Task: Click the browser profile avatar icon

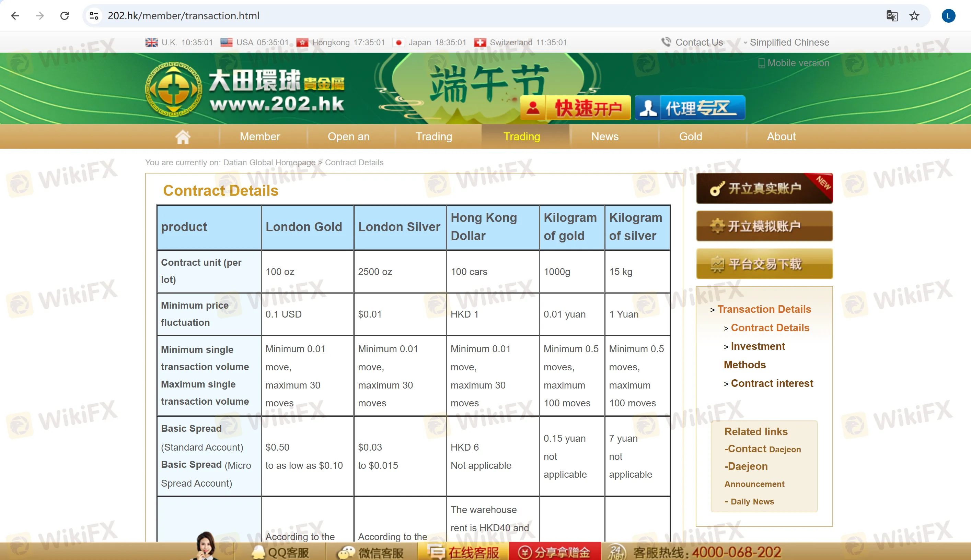Action: click(x=948, y=16)
